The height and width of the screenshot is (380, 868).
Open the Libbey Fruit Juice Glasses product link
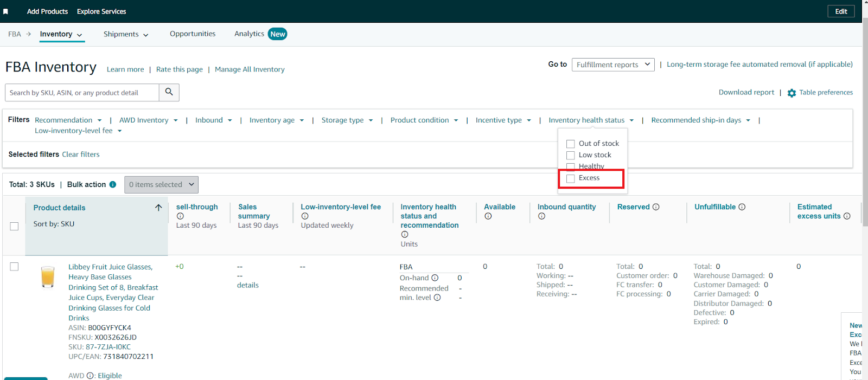(113, 292)
